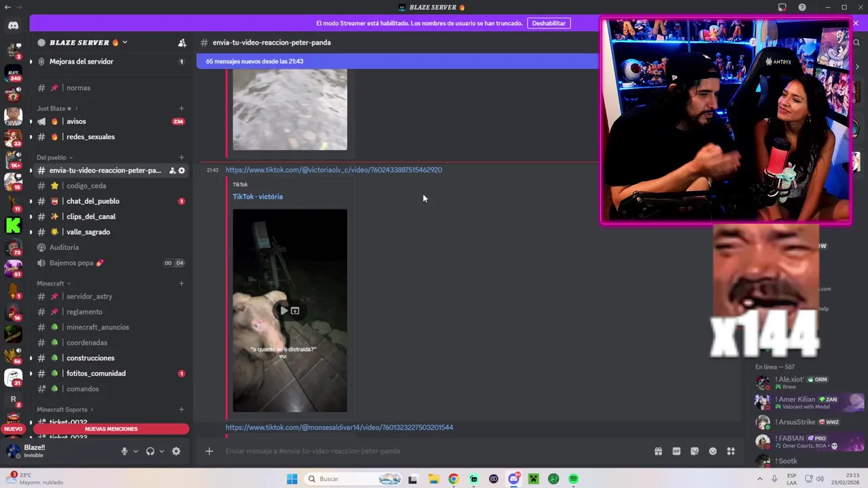
Task: Click the 65 mensajes nuevos banner
Action: click(397, 61)
